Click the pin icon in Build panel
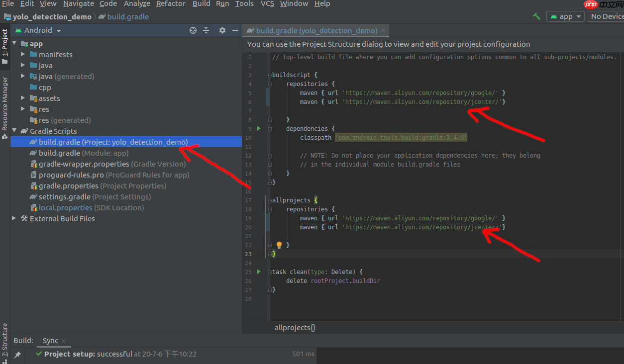Screen dimensions: 624x364 click(17, 355)
